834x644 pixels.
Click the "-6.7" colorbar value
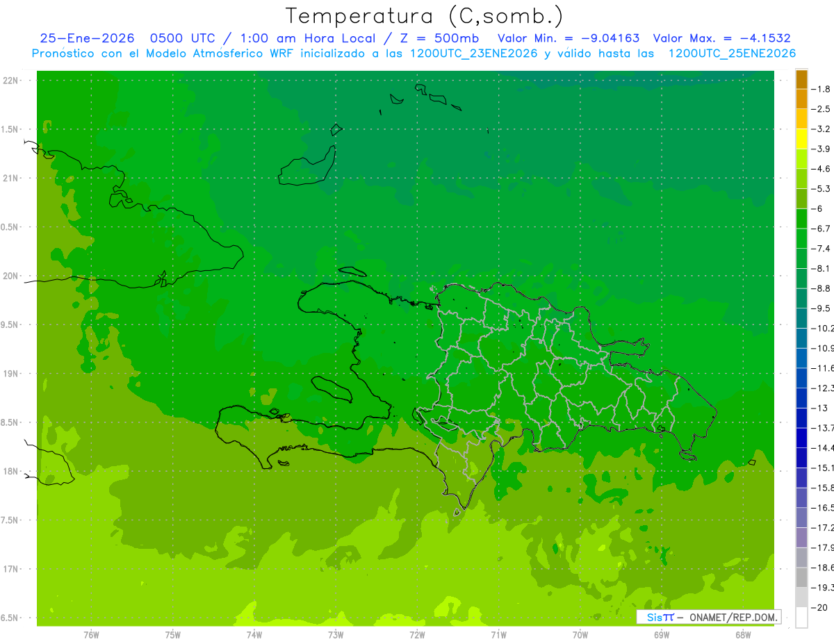tap(821, 229)
